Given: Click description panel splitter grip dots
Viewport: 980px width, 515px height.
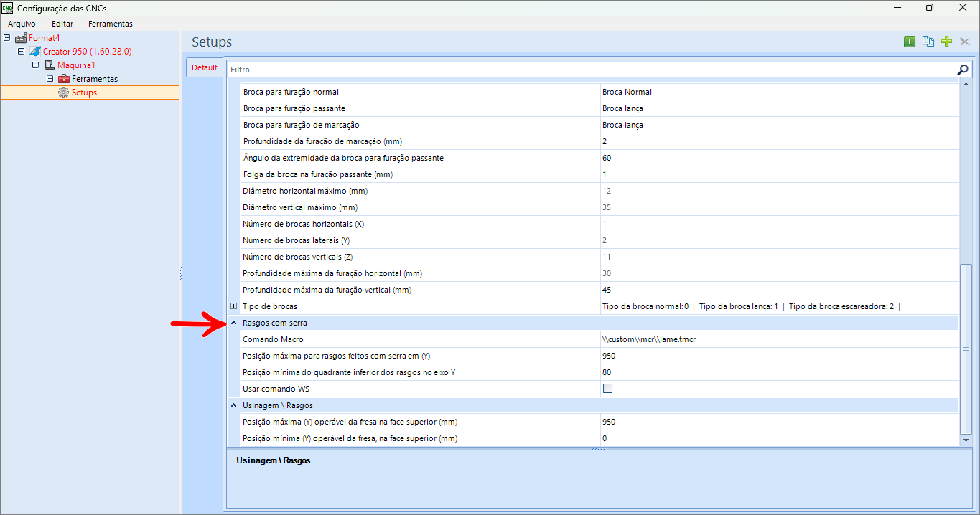Looking at the screenshot, I should 599,449.
